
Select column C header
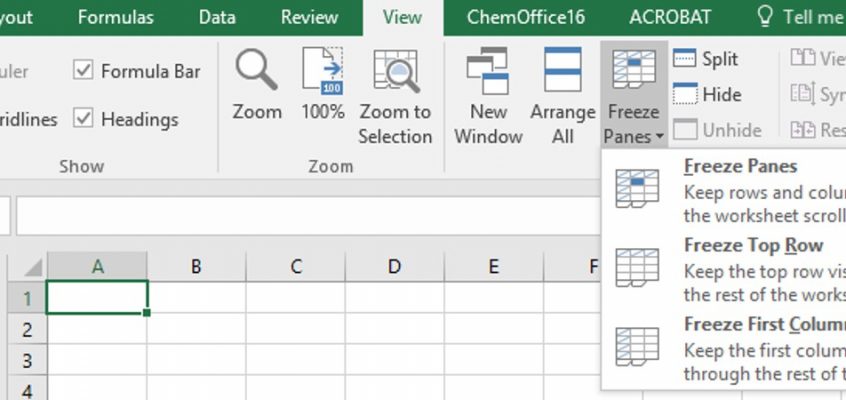(296, 267)
